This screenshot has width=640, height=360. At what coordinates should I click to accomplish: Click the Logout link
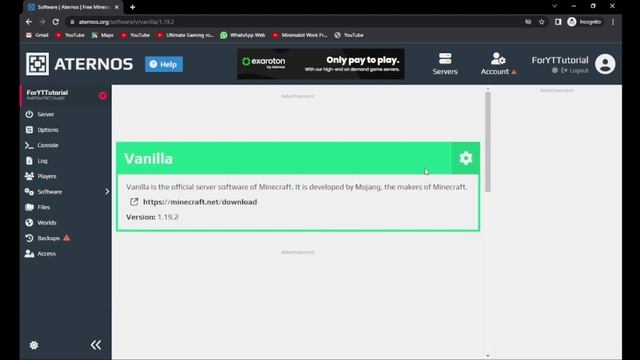coord(575,71)
